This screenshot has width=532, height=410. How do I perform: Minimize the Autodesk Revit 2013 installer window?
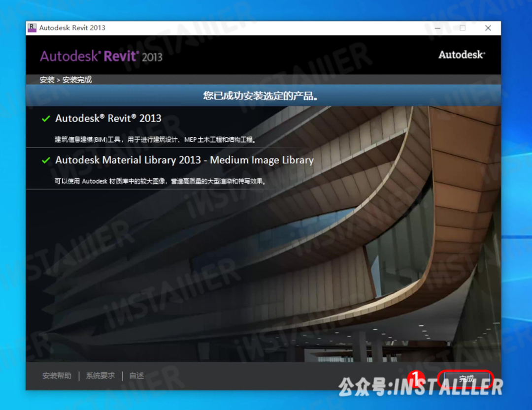(438, 28)
